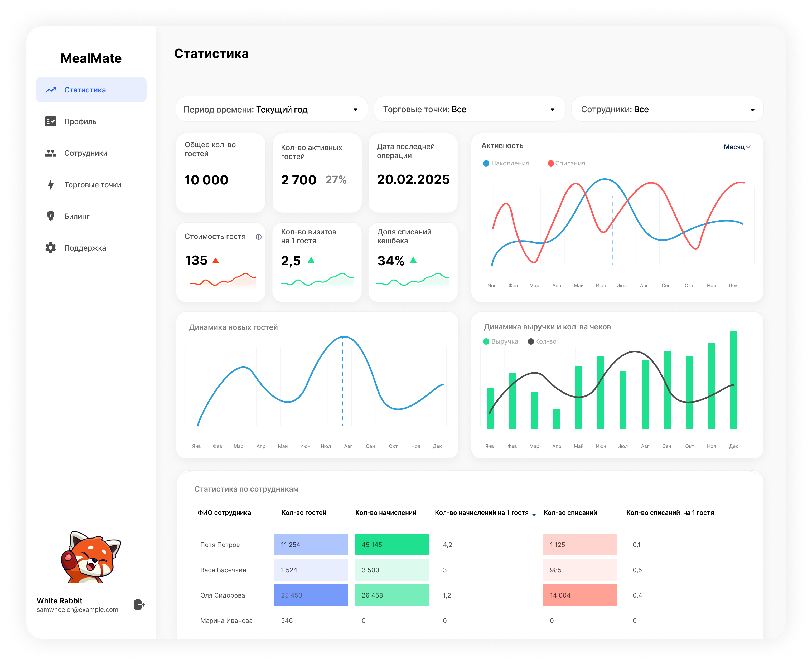Open the Сотрудники sidebar menu item
The width and height of the screenshot is (812, 665).
pyautogui.click(x=85, y=153)
